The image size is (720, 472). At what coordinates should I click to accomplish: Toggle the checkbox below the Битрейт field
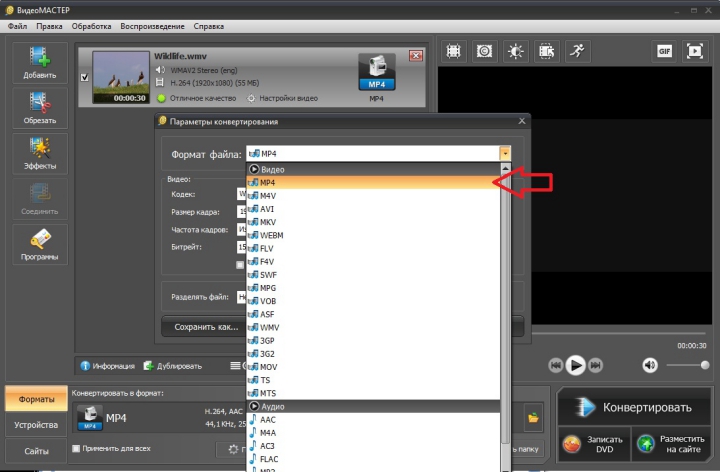click(240, 265)
